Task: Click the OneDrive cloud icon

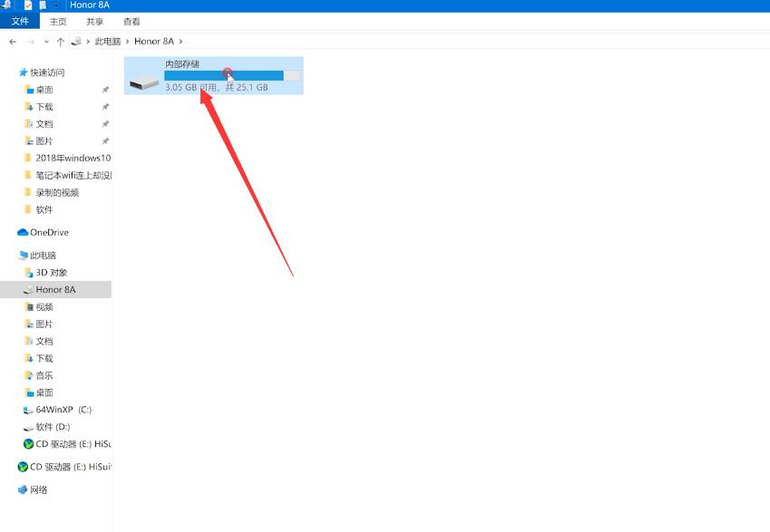Action: click(x=23, y=232)
